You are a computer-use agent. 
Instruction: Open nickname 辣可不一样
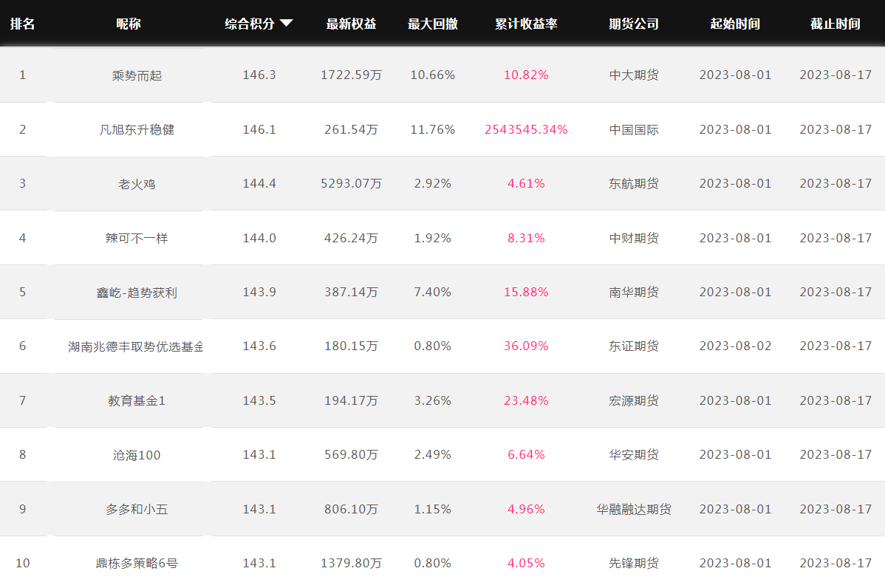click(x=137, y=238)
